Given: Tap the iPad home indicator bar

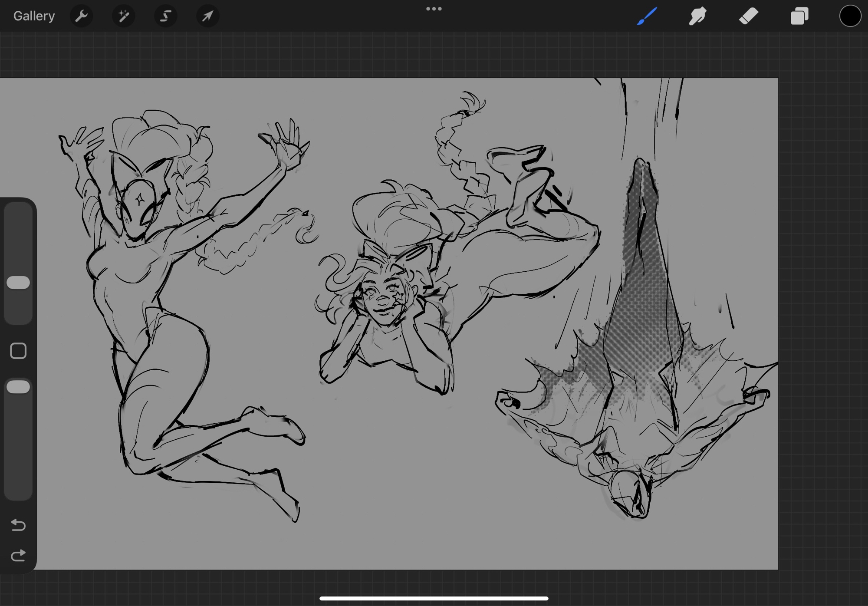Looking at the screenshot, I should 434,598.
